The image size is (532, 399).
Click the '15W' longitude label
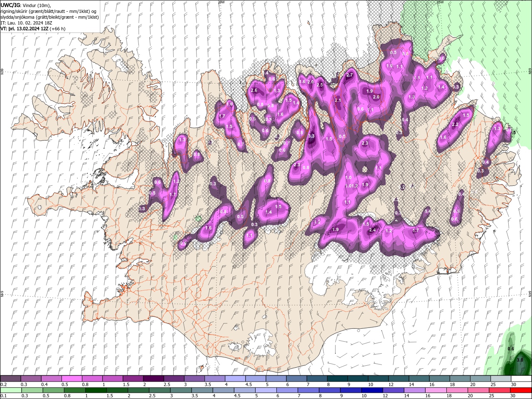pos(440,2)
